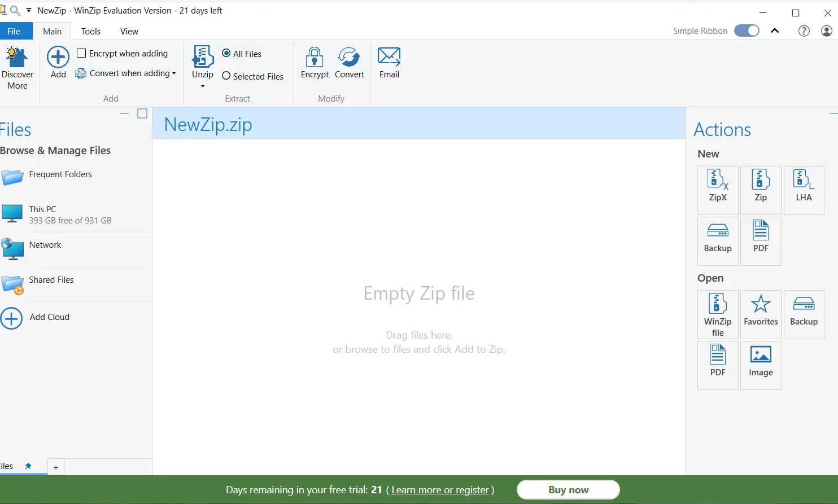The image size is (838, 504).
Task: Click the search magnifier in title bar
Action: 15,11
